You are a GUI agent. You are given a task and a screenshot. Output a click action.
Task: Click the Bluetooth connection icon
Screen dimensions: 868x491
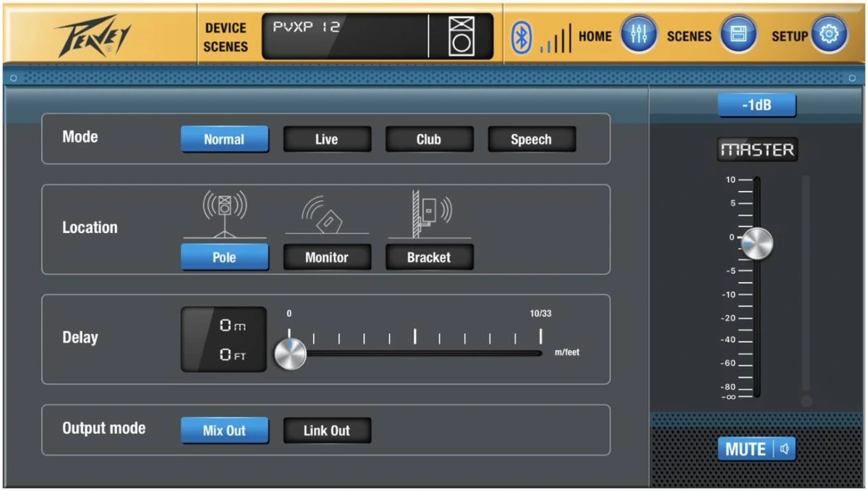click(x=521, y=36)
